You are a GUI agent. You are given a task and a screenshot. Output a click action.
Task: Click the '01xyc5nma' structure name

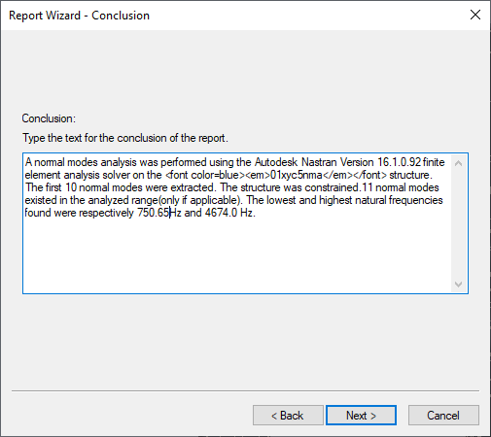tap(296, 175)
